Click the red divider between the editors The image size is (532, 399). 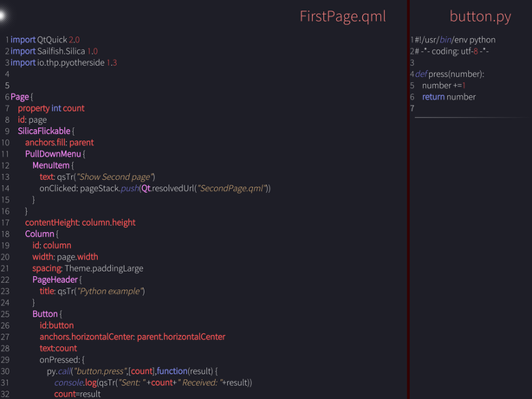(408, 199)
